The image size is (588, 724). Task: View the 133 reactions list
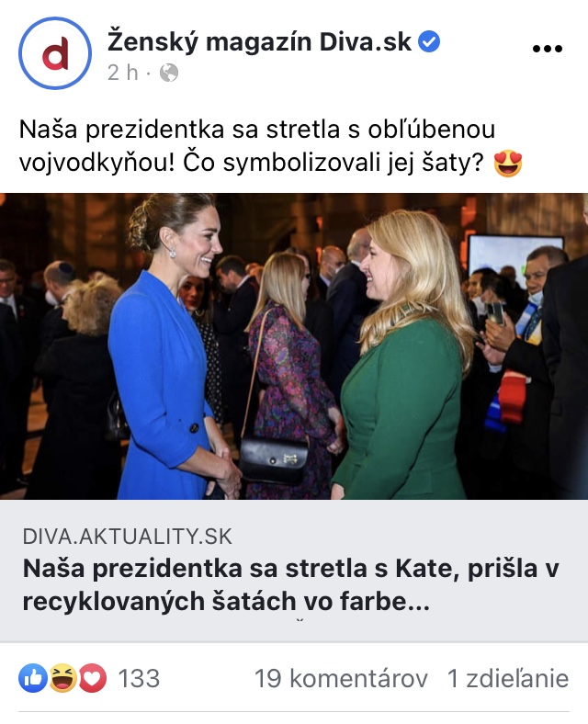[x=139, y=678]
